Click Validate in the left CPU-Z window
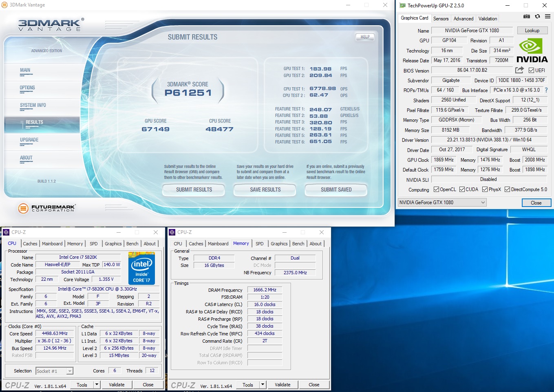This screenshot has height=392, width=554. (117, 385)
